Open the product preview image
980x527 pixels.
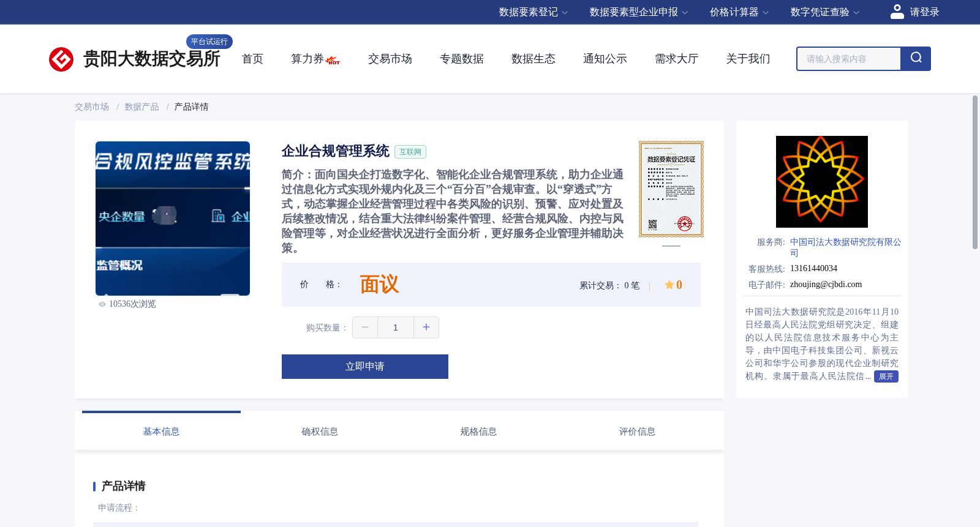173,219
